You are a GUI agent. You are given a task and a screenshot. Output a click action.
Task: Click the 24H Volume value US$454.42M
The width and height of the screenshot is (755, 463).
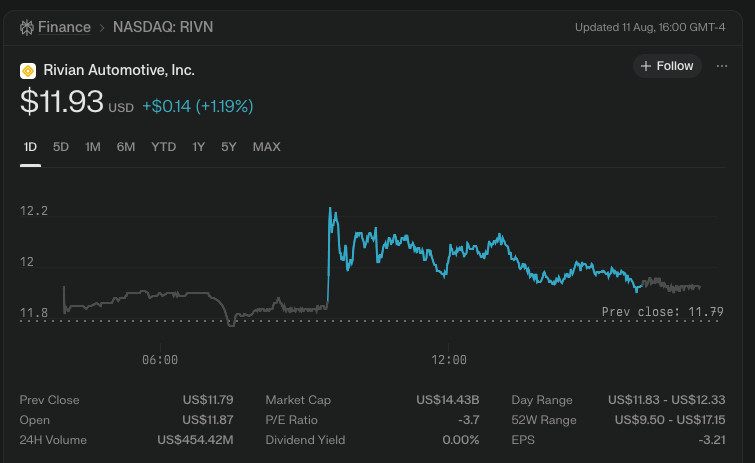[x=195, y=440]
